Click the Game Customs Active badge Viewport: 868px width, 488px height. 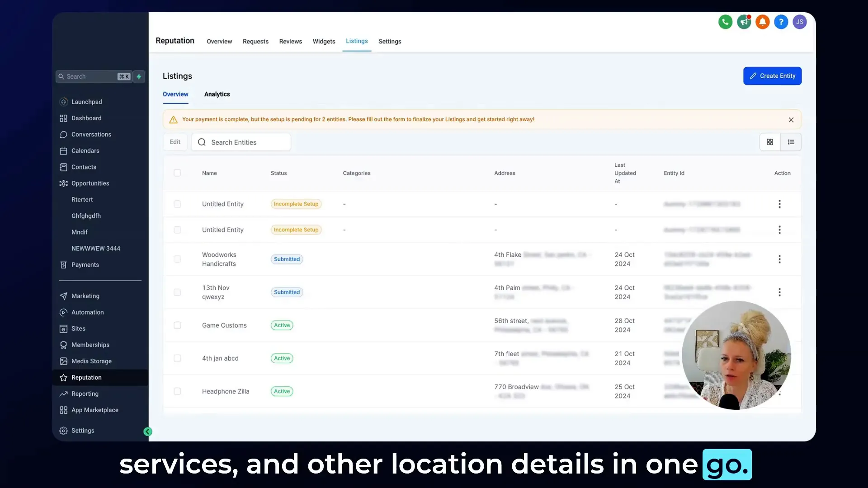coord(282,325)
